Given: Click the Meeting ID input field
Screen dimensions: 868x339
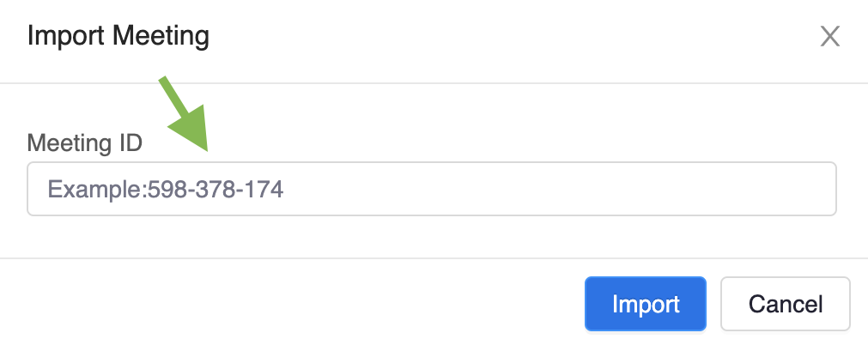Looking at the screenshot, I should tap(431, 189).
